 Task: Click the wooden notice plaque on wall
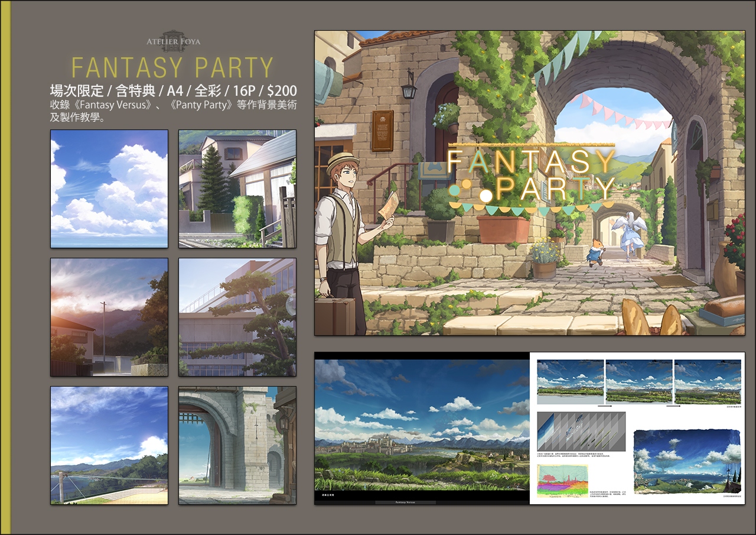point(382,130)
